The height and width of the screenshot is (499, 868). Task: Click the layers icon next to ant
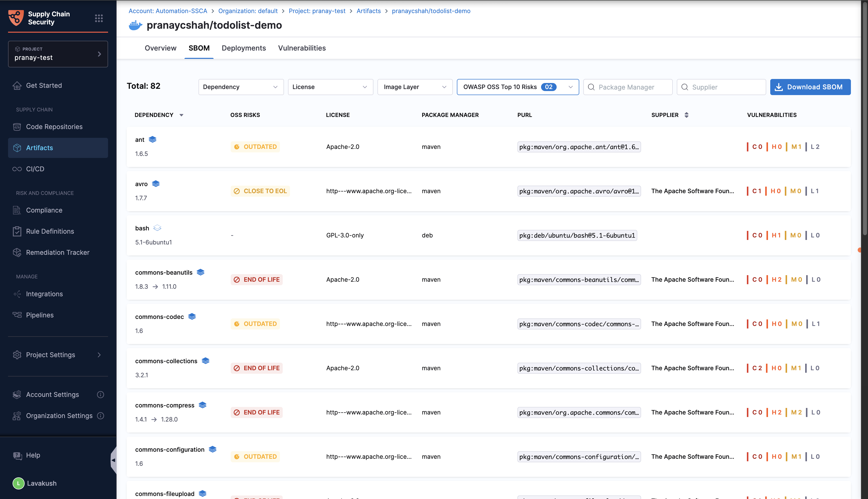153,140
